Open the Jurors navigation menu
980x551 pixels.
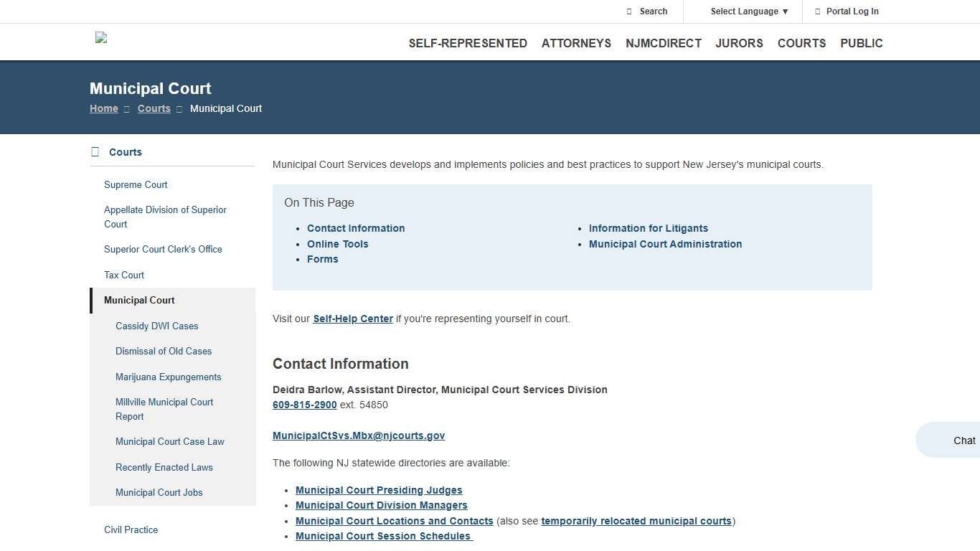739,43
